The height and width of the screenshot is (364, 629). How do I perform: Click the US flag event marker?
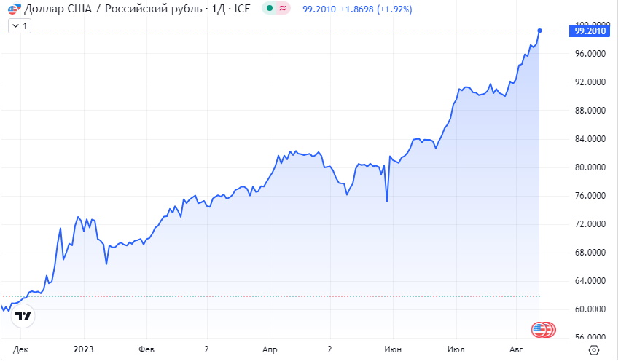pos(541,330)
